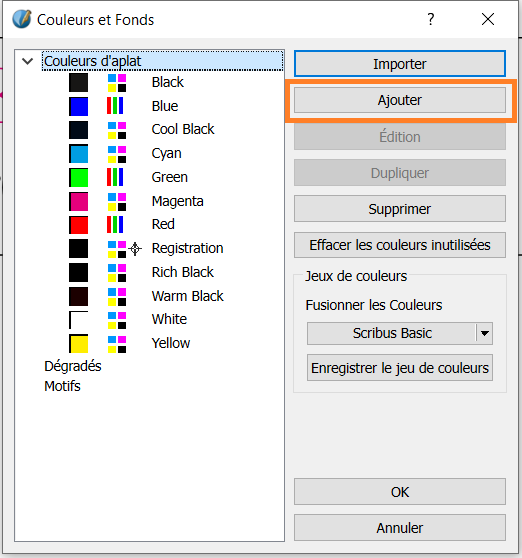The width and height of the screenshot is (522, 558).
Task: Click the RGB icon beside Red
Action: pos(115,225)
